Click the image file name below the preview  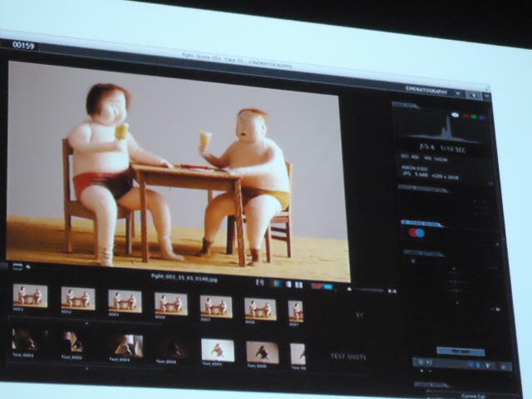pos(185,277)
